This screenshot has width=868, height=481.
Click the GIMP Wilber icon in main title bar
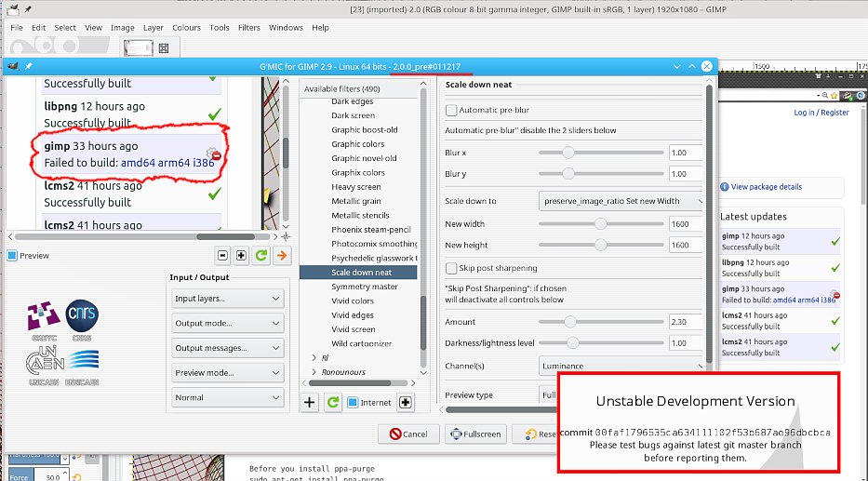tap(12, 9)
